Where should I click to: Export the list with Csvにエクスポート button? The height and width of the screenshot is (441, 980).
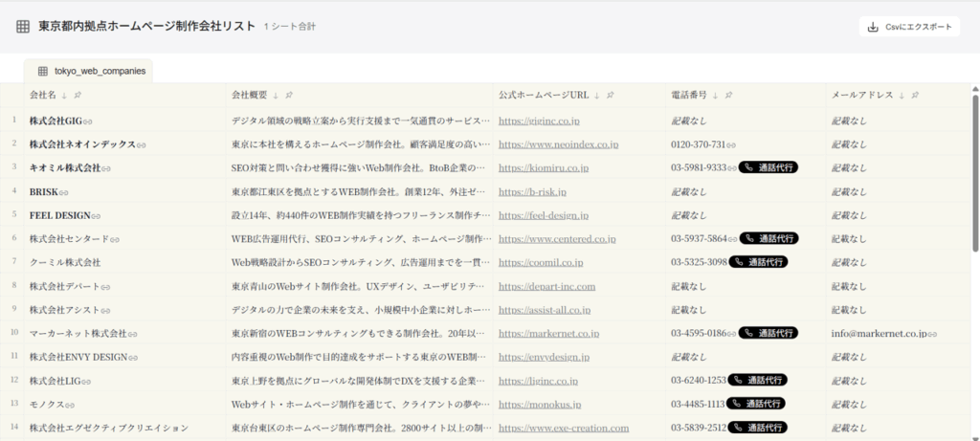(909, 27)
